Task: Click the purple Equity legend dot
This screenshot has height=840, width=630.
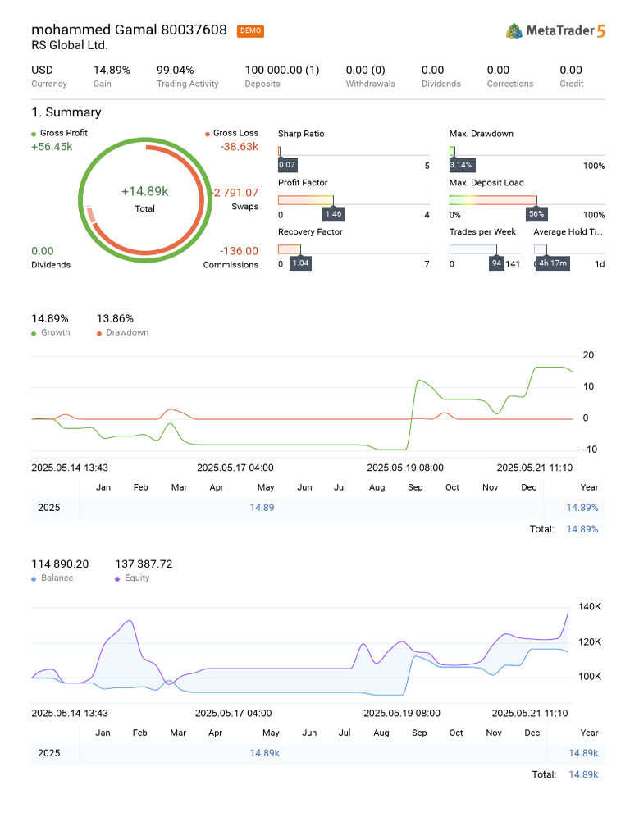Action: (x=117, y=578)
